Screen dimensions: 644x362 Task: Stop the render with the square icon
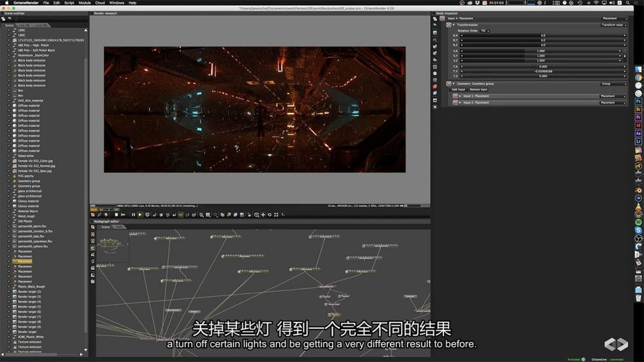point(116,215)
